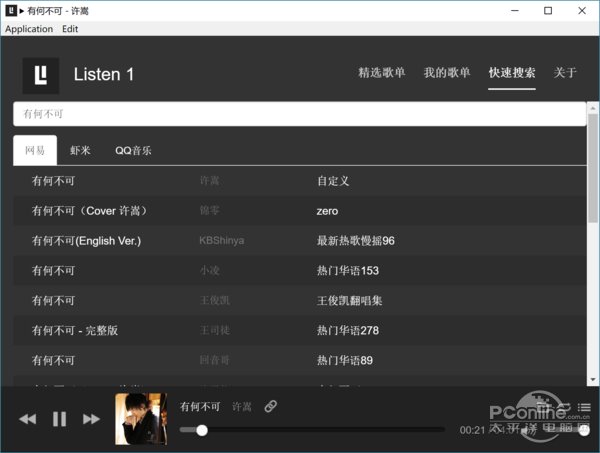Screen dimensions: 600x453
Task: Play 有何不可 - 完整版
Action: click(x=75, y=330)
